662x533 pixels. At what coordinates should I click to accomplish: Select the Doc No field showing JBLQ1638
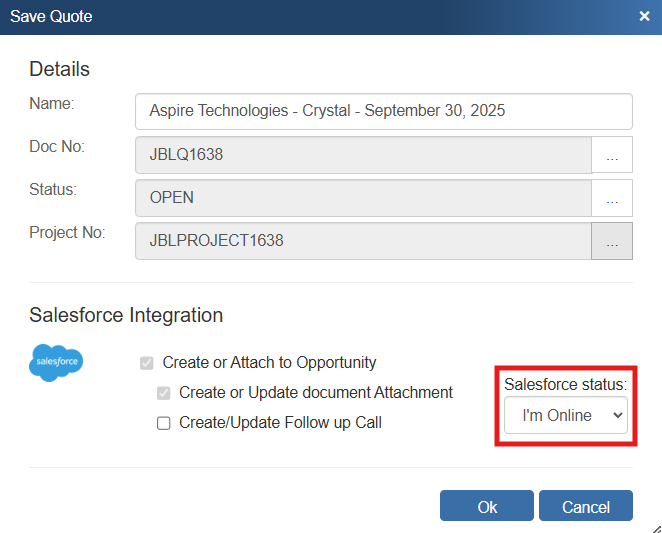363,155
